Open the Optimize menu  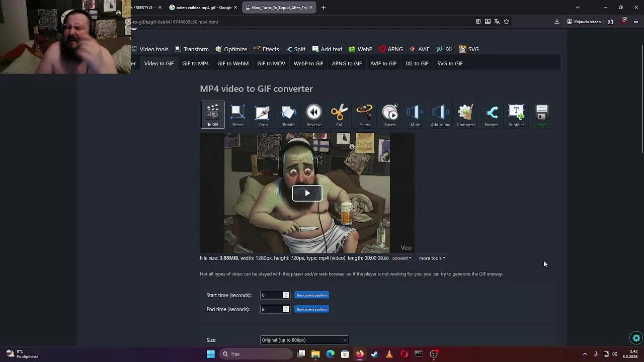coord(231,49)
